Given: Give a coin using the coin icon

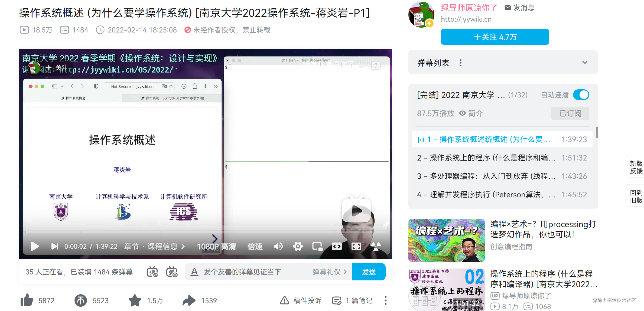Looking at the screenshot, I should click(80, 300).
